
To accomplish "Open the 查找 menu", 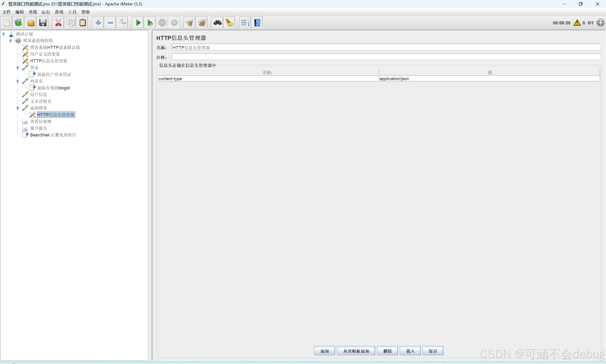I will pos(33,12).
